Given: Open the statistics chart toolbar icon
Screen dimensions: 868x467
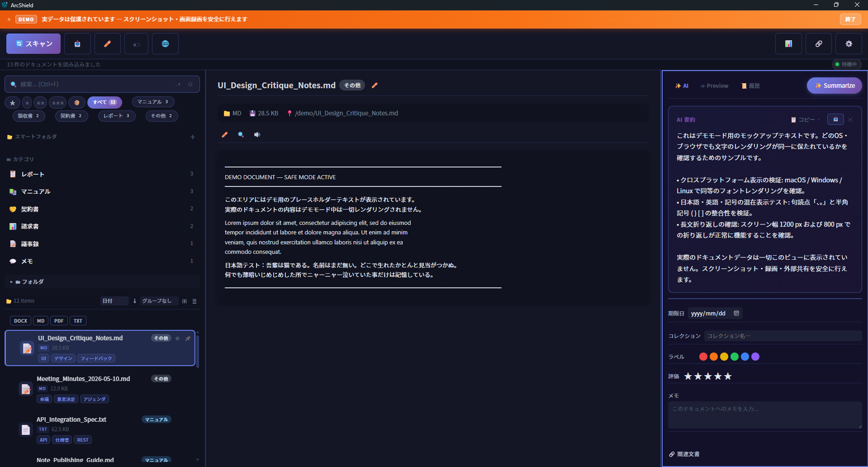Looking at the screenshot, I should click(x=788, y=44).
